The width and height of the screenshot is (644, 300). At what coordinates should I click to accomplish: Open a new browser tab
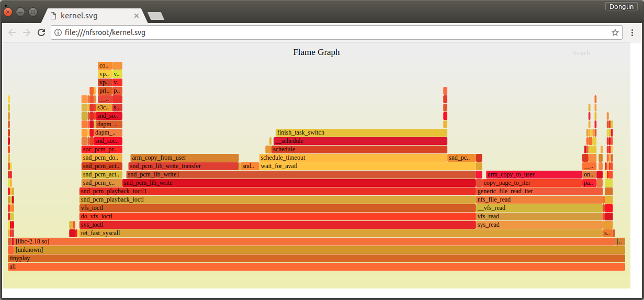coord(156,16)
